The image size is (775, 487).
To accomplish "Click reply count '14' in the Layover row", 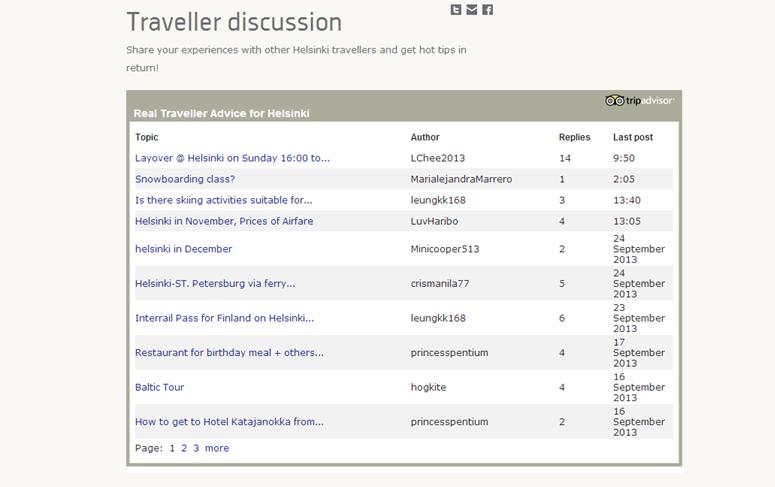I will (x=565, y=158).
